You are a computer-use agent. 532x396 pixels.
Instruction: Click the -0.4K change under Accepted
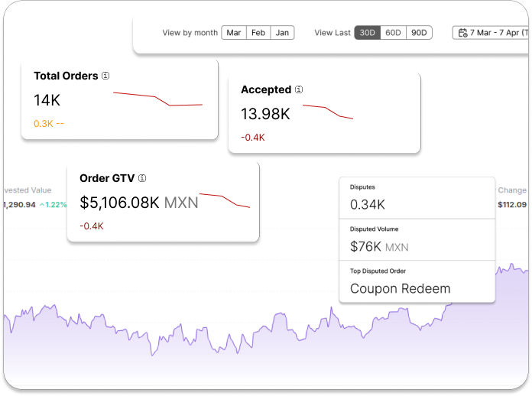253,138
